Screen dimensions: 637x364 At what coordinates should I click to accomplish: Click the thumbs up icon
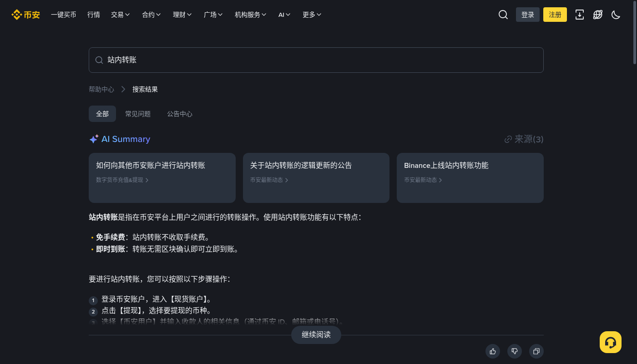click(x=493, y=351)
